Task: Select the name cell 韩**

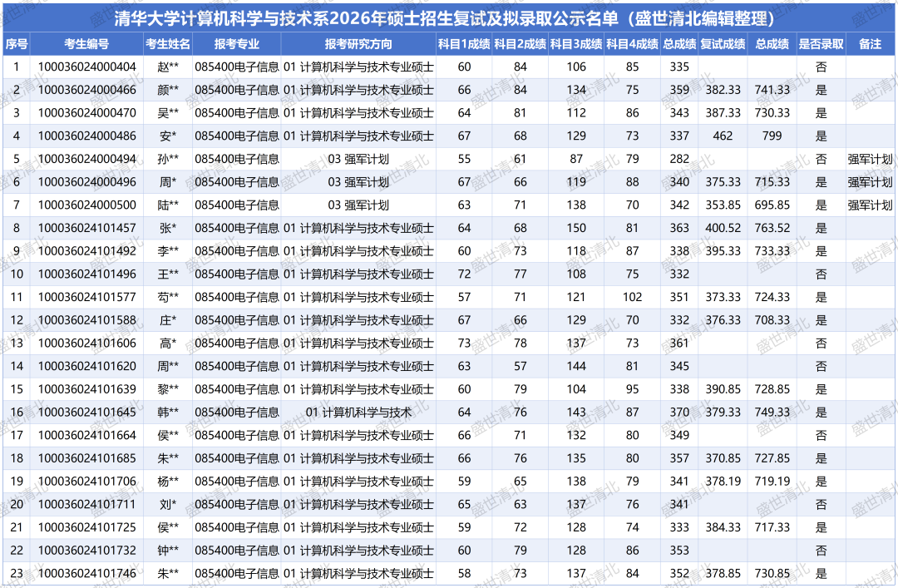Action: point(167,413)
